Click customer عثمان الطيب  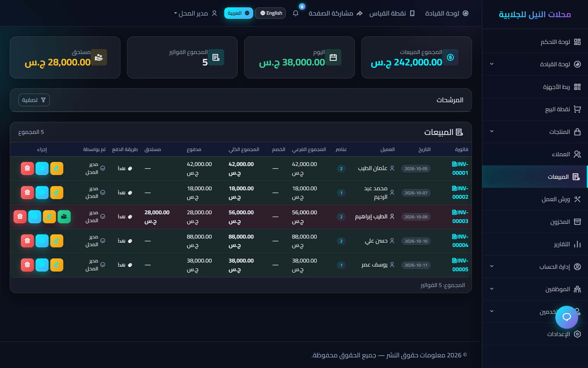click(372, 168)
